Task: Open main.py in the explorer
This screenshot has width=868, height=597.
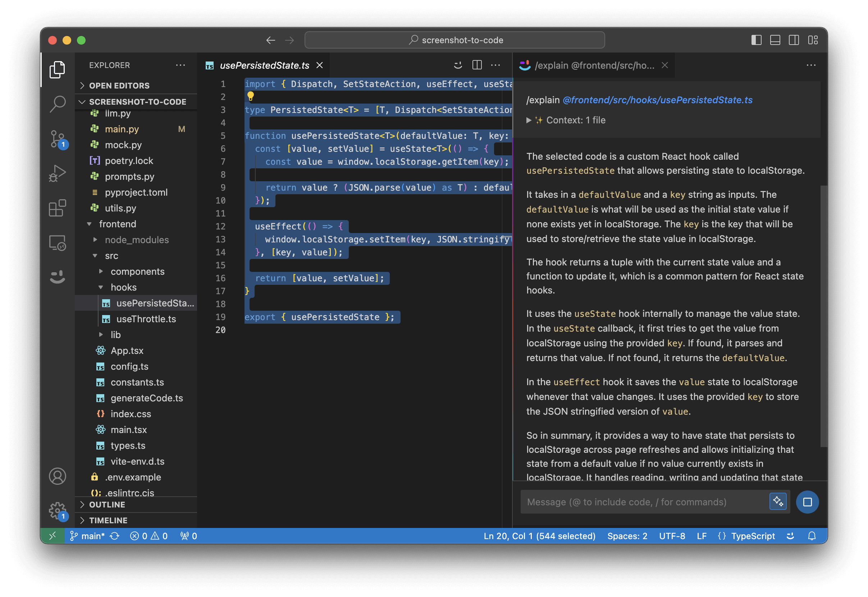Action: coord(136,129)
